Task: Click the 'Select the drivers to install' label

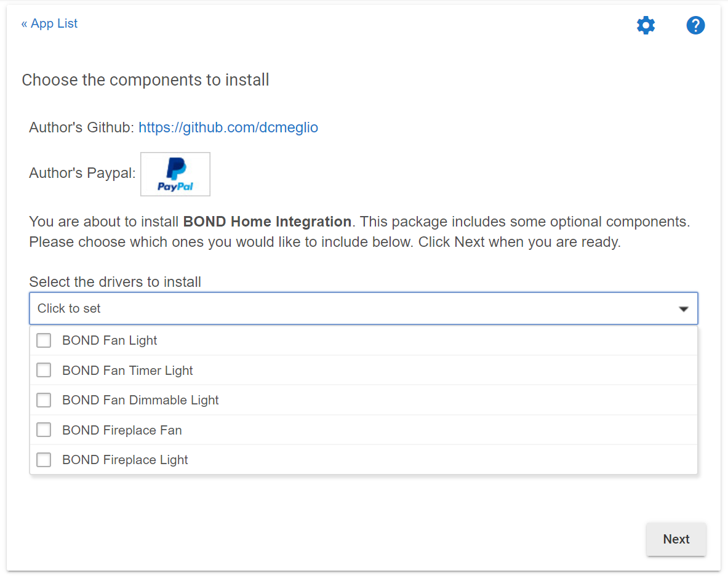Action: click(115, 282)
